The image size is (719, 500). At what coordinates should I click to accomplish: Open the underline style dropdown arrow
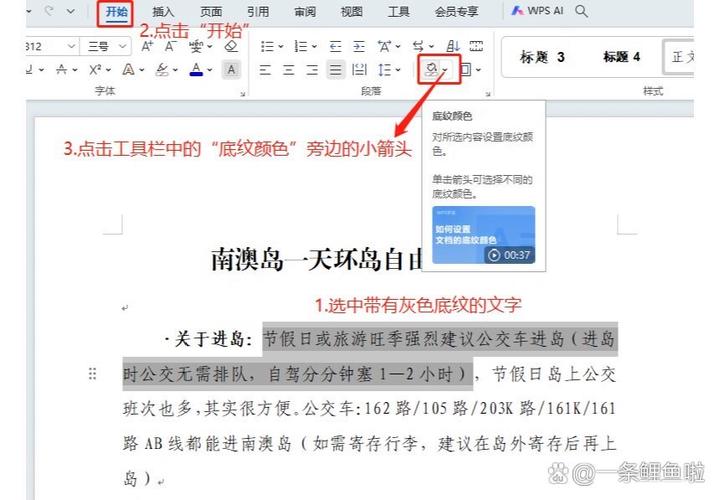(41, 71)
